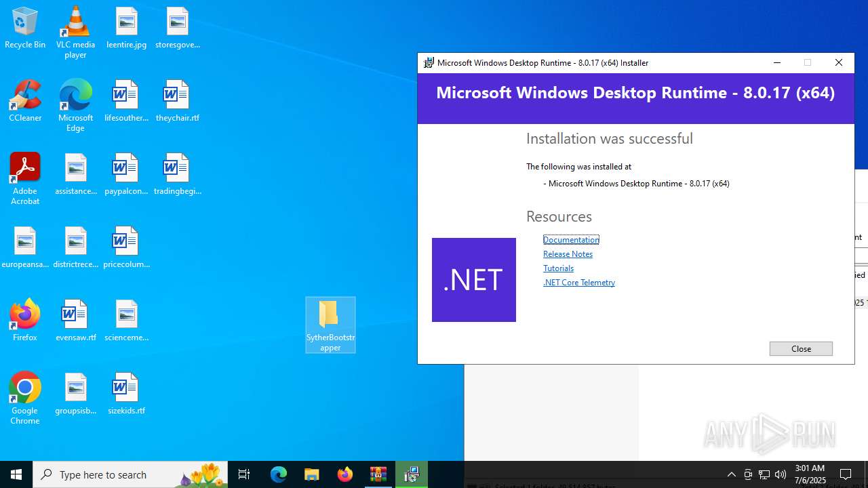Open the taskbar clock and date

click(810, 474)
